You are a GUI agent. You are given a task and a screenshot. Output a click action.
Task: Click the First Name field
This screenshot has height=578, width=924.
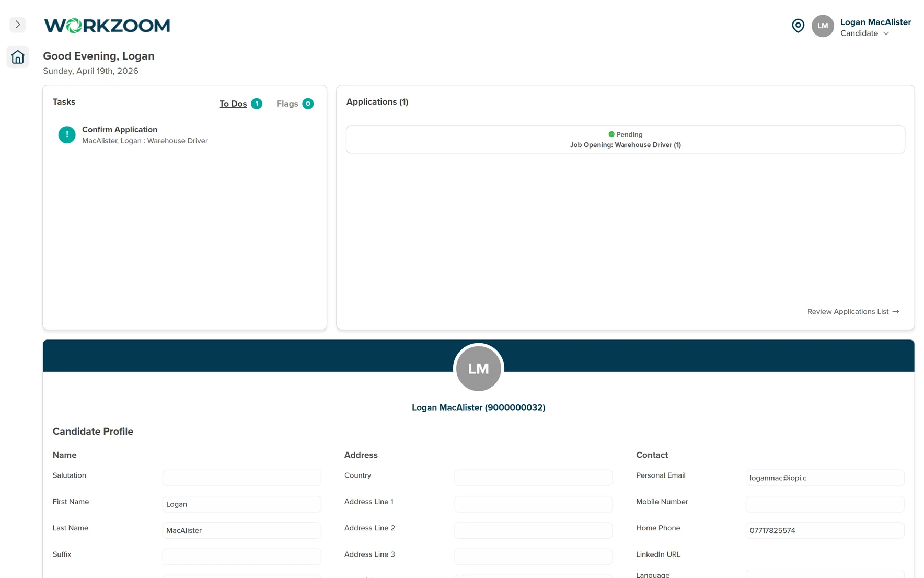[x=241, y=504]
